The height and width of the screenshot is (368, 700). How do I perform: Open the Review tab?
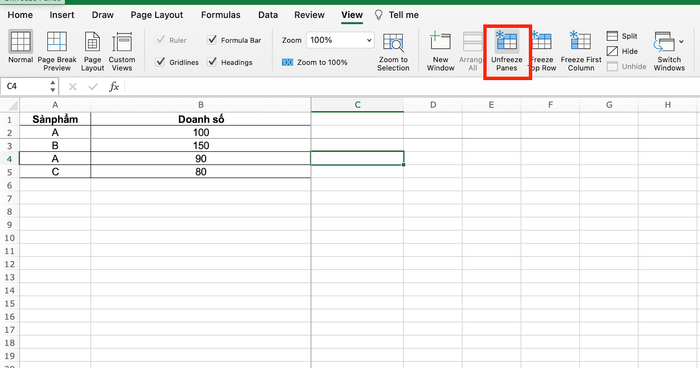tap(309, 15)
